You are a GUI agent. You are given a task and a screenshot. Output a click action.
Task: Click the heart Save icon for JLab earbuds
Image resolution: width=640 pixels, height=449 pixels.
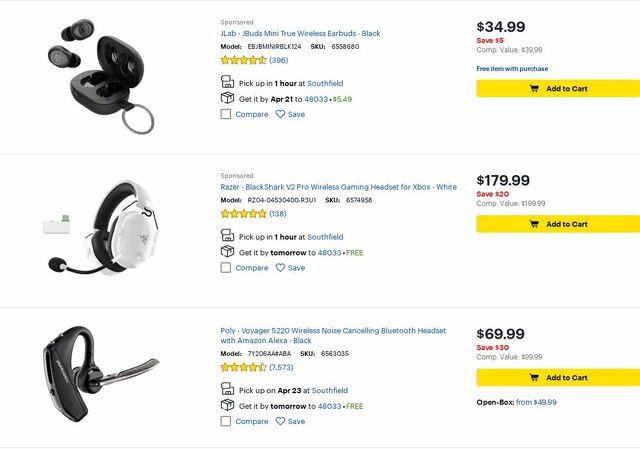coord(280,114)
